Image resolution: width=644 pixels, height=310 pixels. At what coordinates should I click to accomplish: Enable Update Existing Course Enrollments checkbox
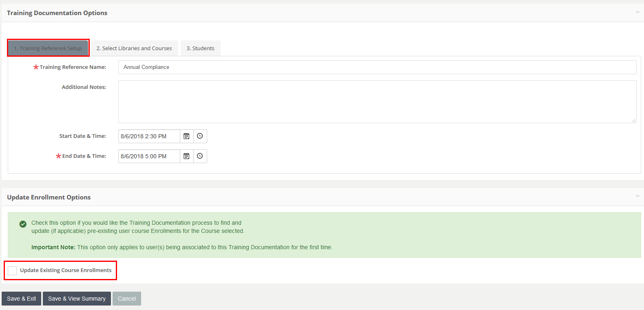coord(13,271)
